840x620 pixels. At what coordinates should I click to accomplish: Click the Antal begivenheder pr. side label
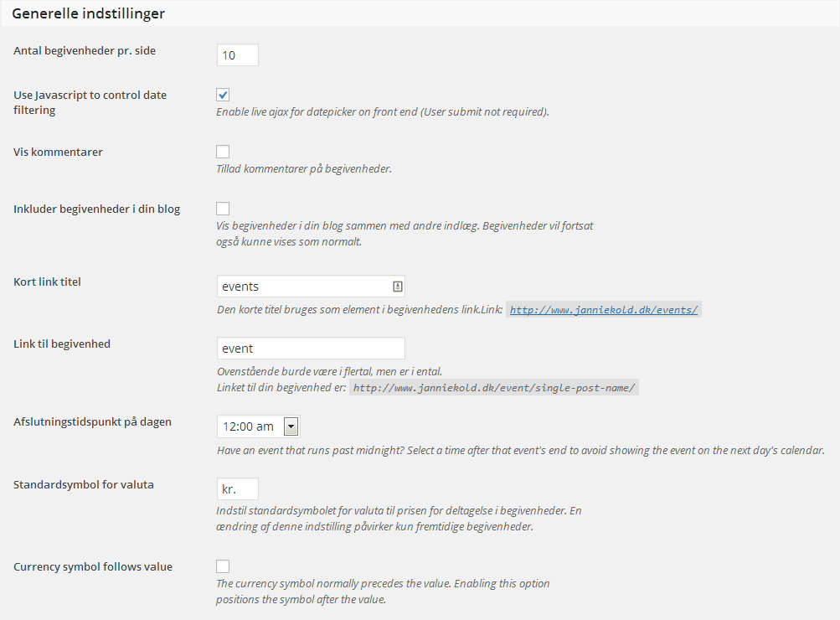tap(85, 51)
